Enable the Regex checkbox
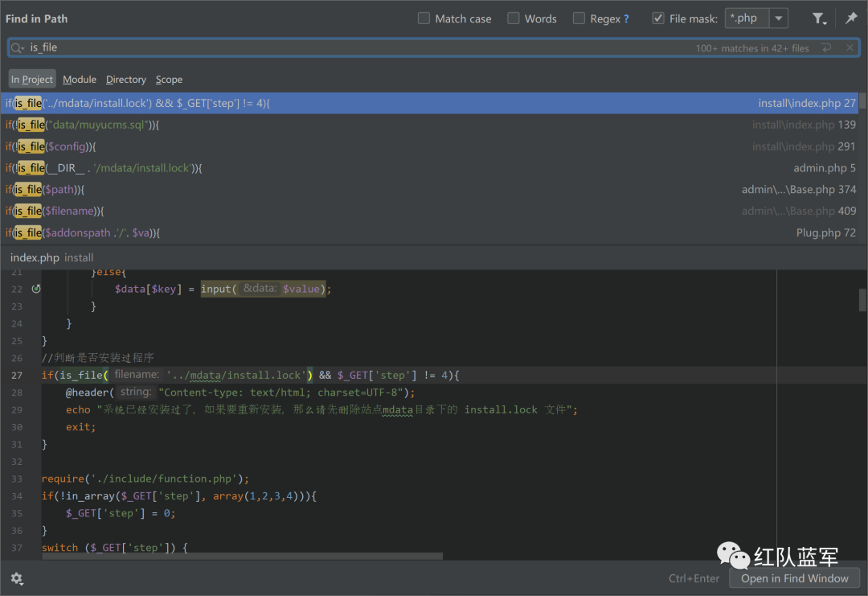 pos(579,18)
